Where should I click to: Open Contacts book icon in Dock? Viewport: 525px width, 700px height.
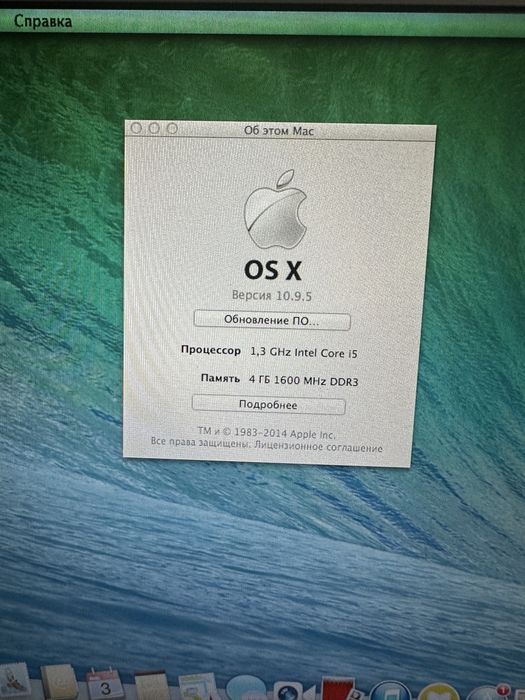coord(58,682)
